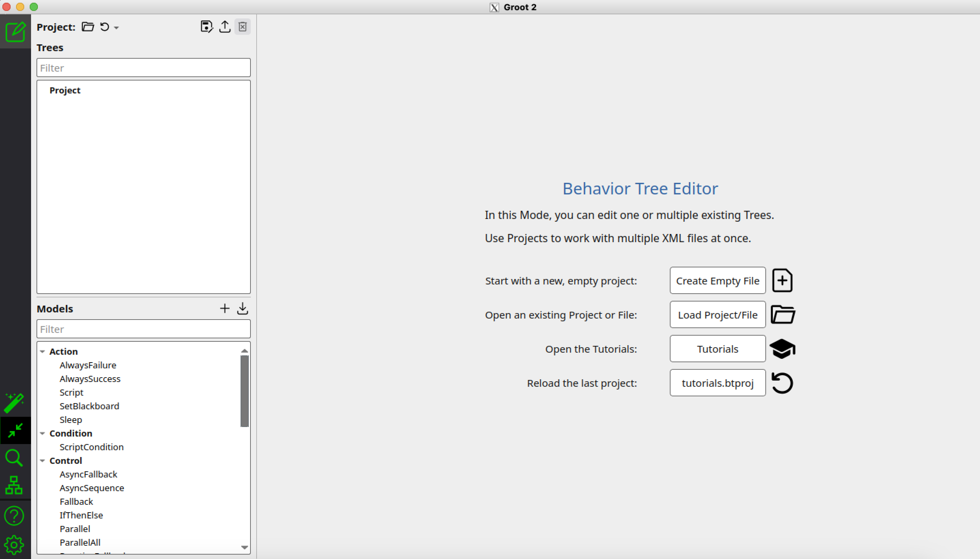
Task: Select the IfThenElse model
Action: tap(82, 515)
